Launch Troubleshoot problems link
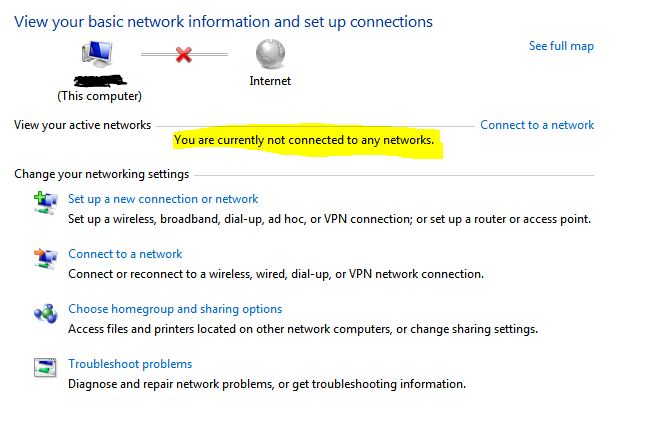645x423 pixels. click(x=130, y=364)
